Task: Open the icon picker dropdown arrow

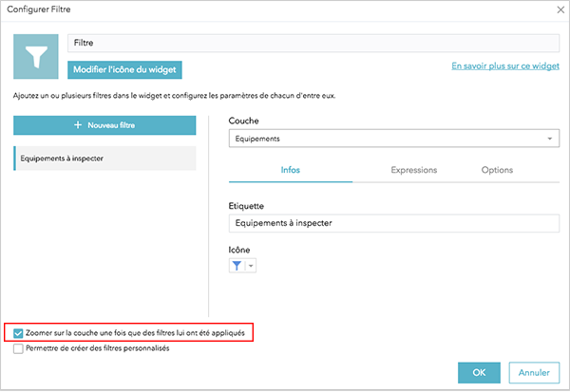Action: pyautogui.click(x=251, y=267)
